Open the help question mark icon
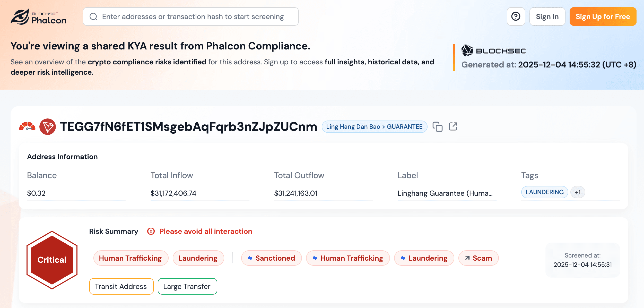644x308 pixels. click(x=516, y=16)
